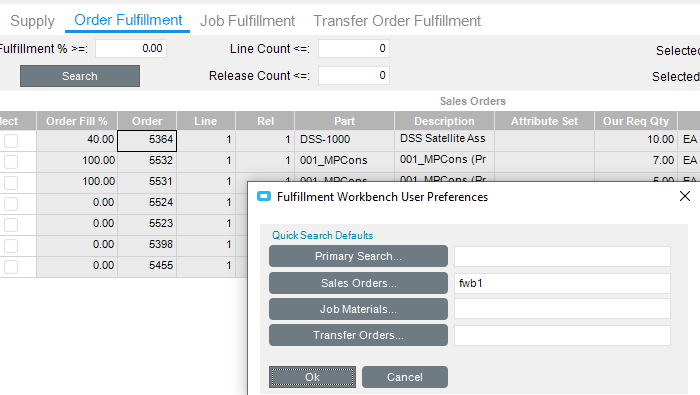Click the 10.00 required quantity cell
This screenshot has width=700, height=395.
(x=636, y=141)
